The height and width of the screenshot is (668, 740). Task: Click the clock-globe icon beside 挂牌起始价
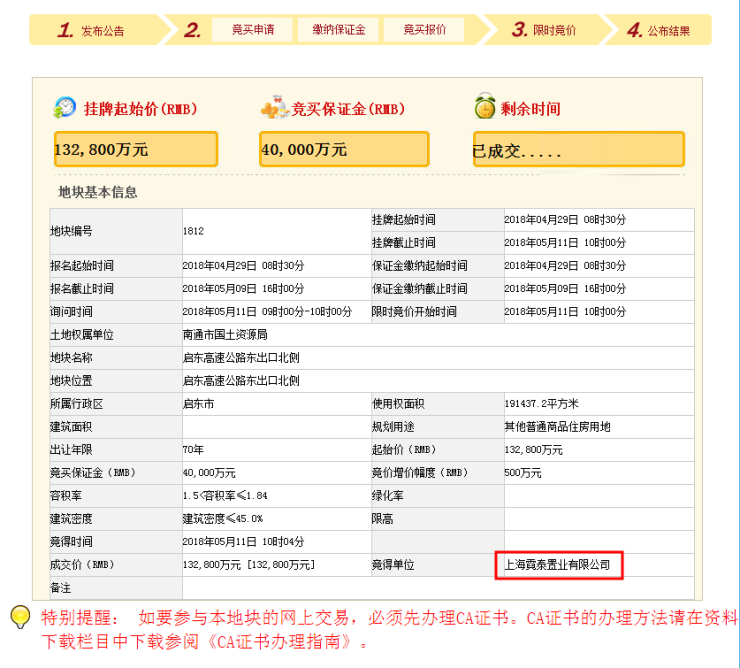click(65, 108)
